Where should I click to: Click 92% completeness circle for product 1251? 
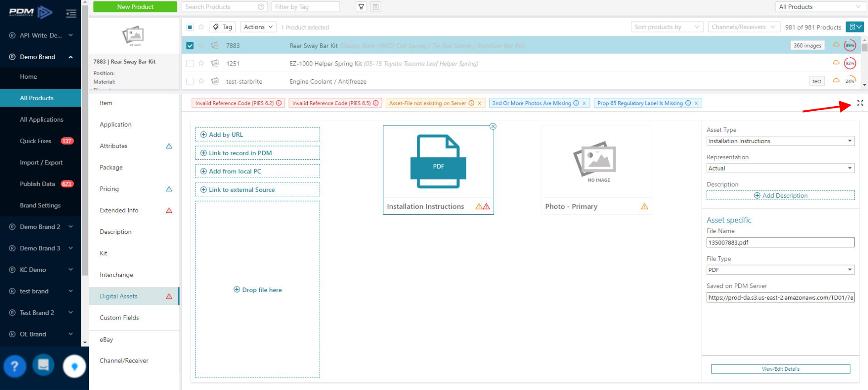click(x=850, y=63)
